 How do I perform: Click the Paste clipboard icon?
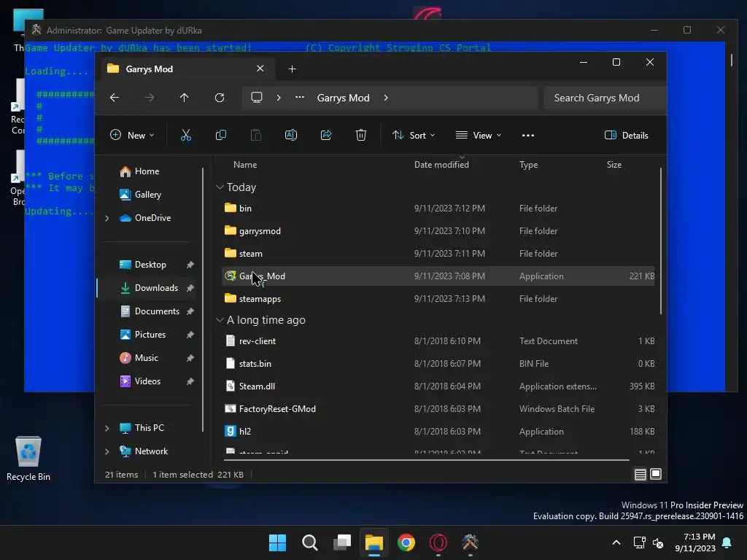256,135
